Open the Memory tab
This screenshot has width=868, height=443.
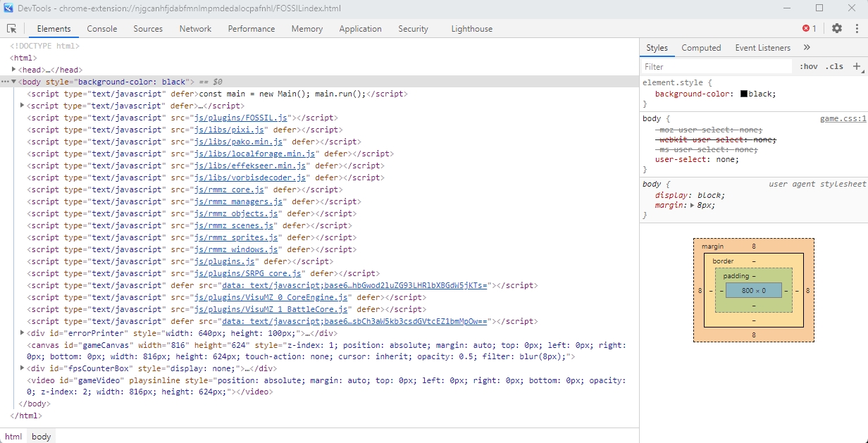coord(307,29)
